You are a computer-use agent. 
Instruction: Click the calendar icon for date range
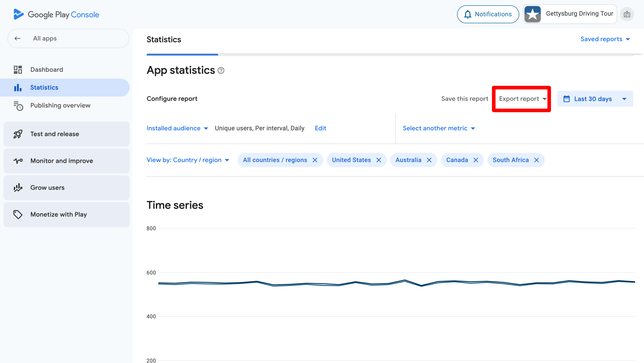566,99
